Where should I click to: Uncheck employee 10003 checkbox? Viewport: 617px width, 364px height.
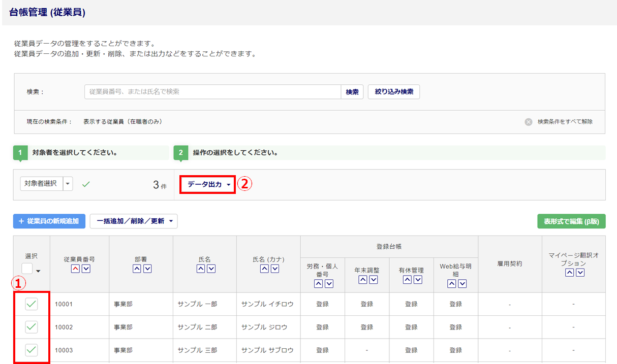[x=32, y=350]
